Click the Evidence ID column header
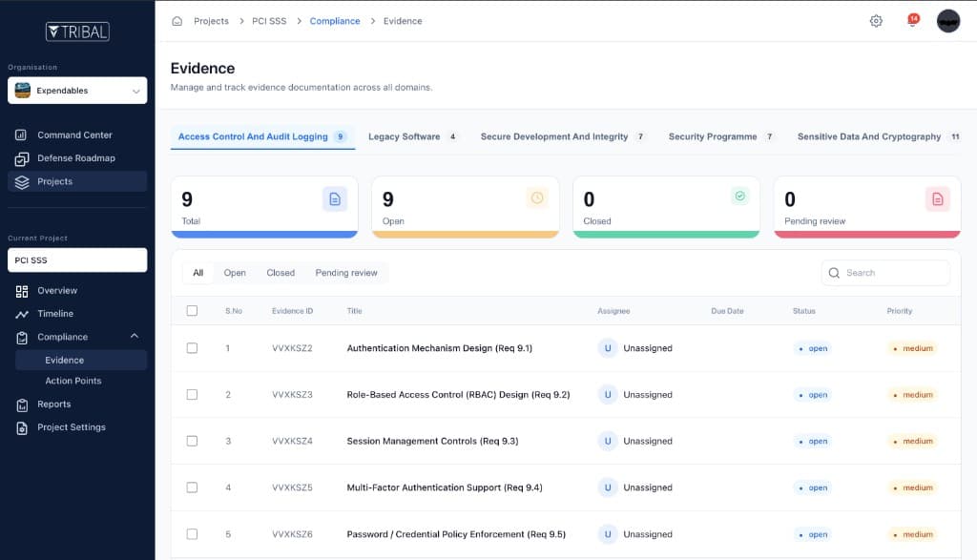The image size is (977, 560). 292,311
